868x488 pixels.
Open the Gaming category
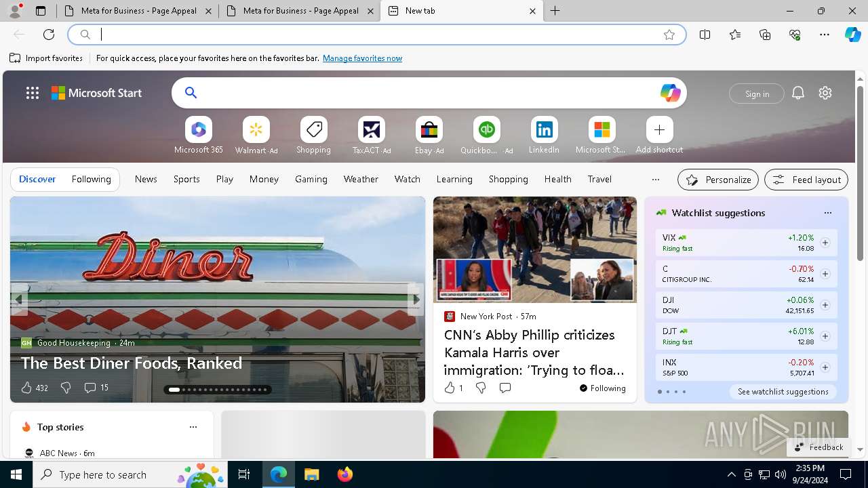(311, 179)
